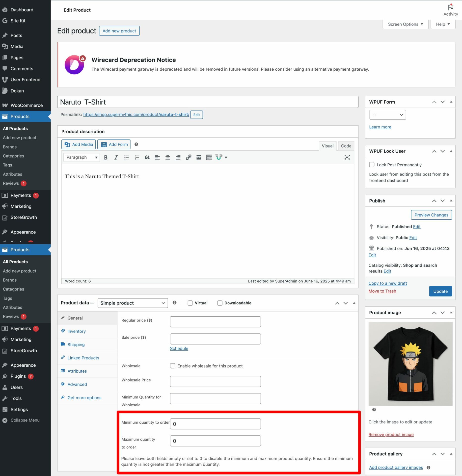Insert or edit a link
This screenshot has width=462, height=476.
click(x=189, y=157)
